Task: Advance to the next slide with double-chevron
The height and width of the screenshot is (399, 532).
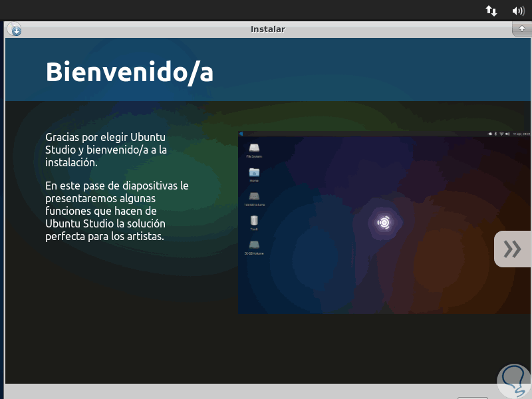Action: coord(512,249)
